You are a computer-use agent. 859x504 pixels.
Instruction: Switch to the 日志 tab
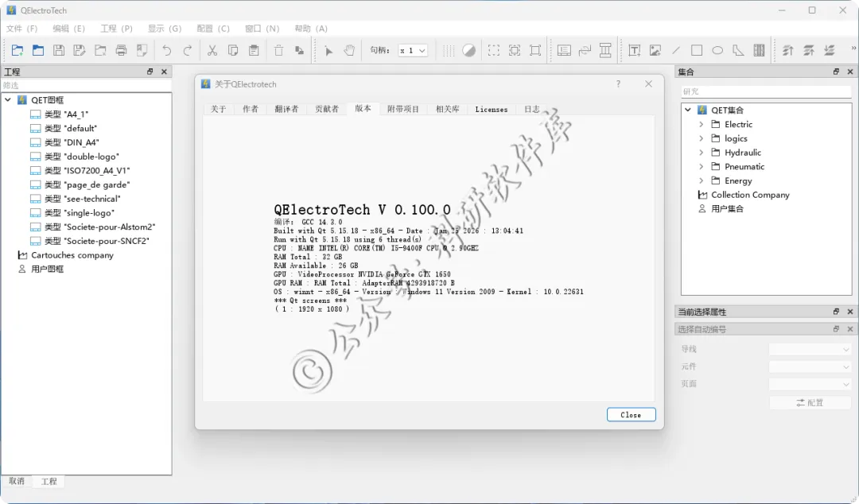pyautogui.click(x=531, y=109)
